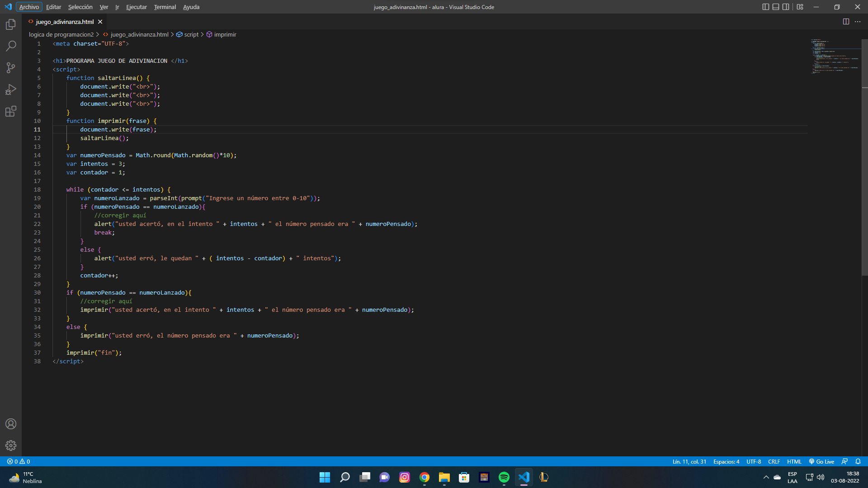Open notifications bell in status bar
Image resolution: width=868 pixels, height=488 pixels.
[858, 461]
